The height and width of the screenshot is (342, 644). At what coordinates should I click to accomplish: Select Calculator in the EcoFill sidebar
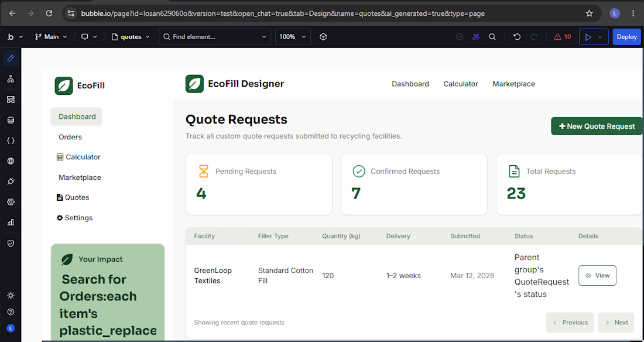coord(78,157)
